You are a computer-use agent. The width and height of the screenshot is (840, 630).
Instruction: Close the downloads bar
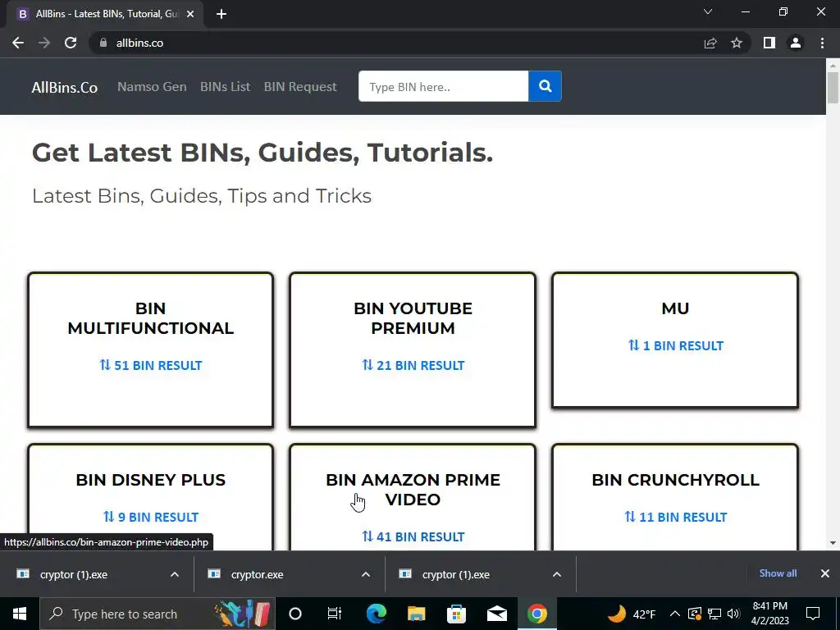[x=825, y=573]
